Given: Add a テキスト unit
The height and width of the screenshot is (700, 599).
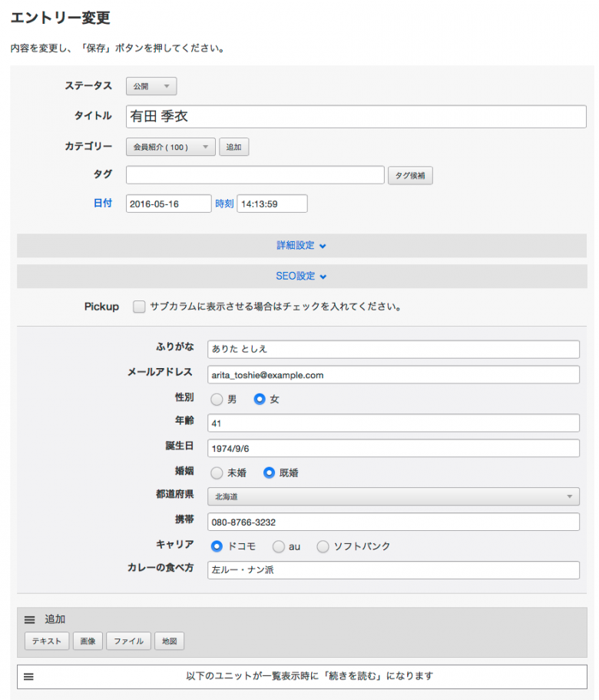Looking at the screenshot, I should click(x=46, y=641).
